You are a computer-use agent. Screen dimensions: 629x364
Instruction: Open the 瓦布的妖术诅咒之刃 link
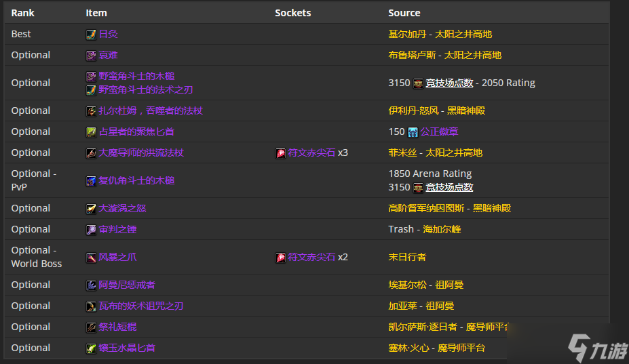click(141, 306)
